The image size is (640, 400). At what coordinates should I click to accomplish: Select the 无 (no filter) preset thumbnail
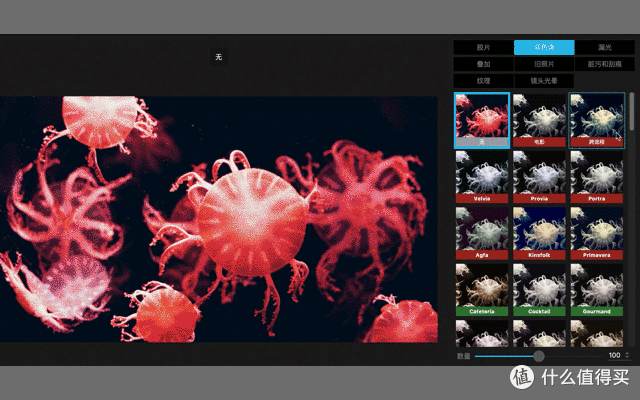(482, 120)
